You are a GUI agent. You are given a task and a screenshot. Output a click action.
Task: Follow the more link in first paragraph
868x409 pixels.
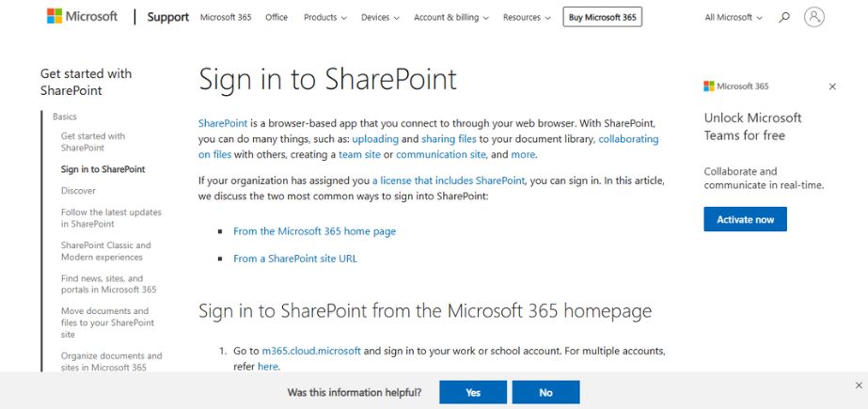click(x=523, y=154)
